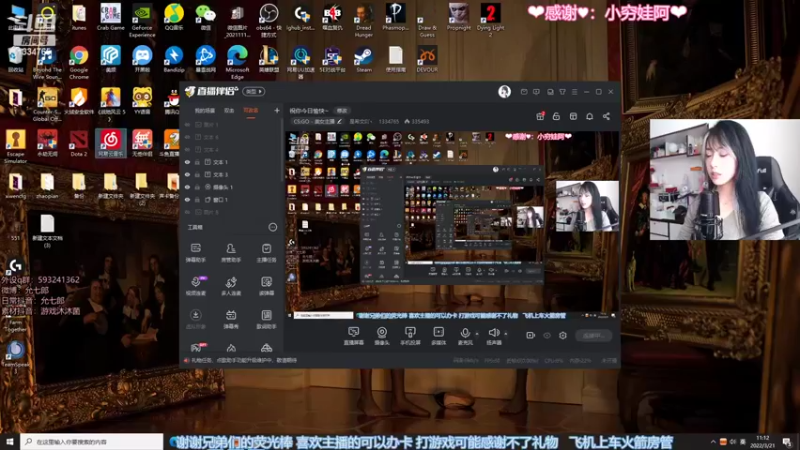Select the 窗口 1 source row
800x450 pixels.
pyautogui.click(x=231, y=199)
